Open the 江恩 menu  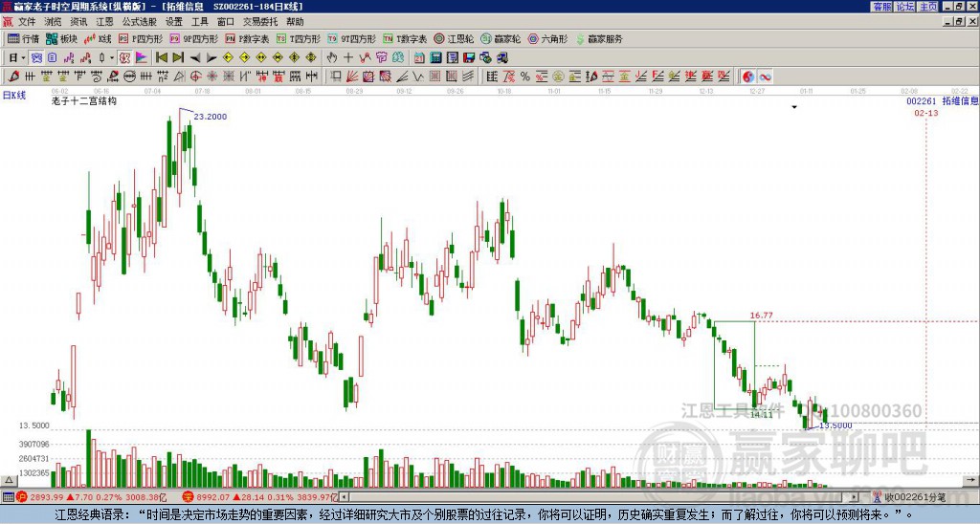(104, 22)
